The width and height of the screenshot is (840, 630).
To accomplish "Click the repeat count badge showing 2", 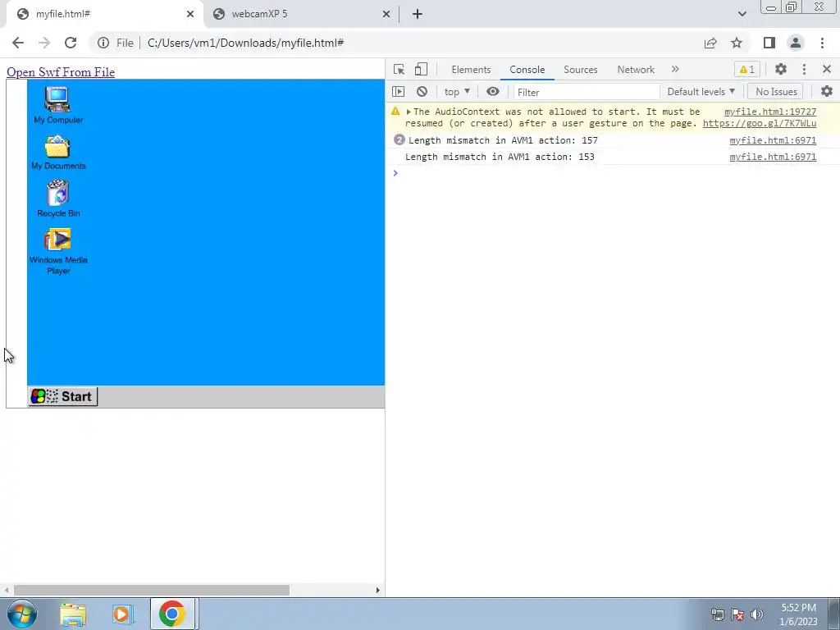I will coord(399,139).
